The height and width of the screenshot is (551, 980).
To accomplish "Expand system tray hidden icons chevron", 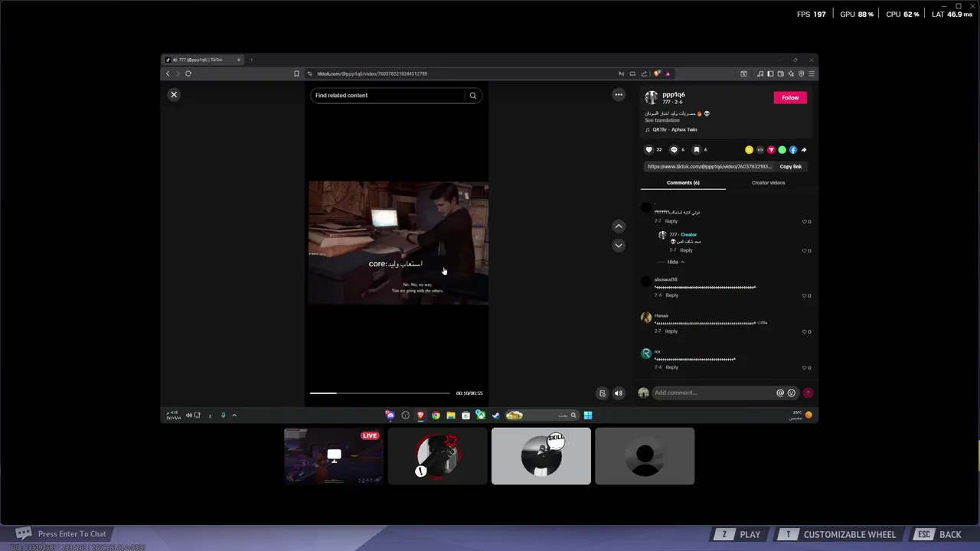I will [x=234, y=416].
